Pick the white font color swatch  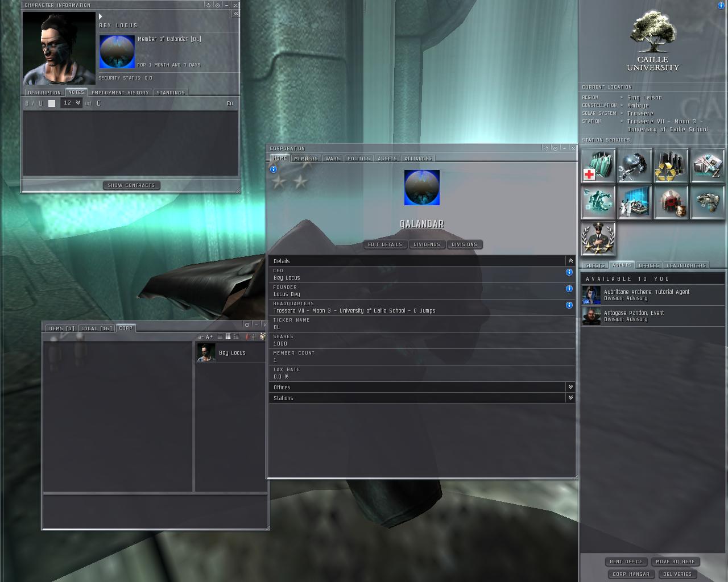coord(52,103)
